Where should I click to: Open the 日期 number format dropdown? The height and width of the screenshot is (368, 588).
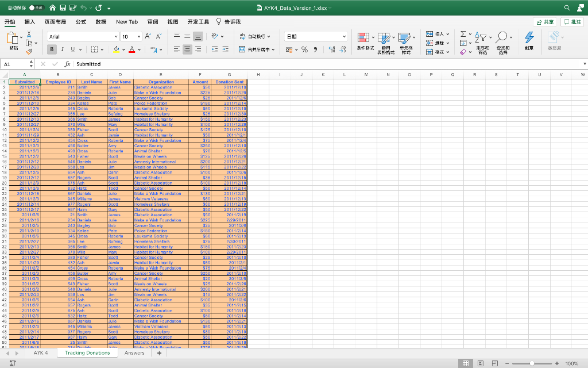(x=343, y=36)
